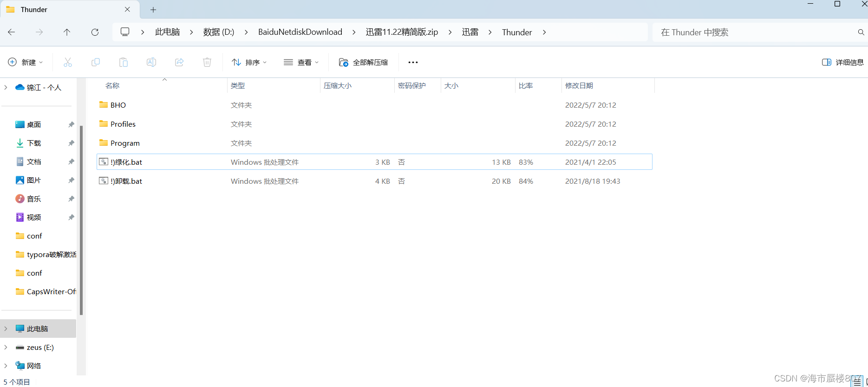868x387 pixels.
Task: Click 全部解压缩 extract all button
Action: point(364,62)
